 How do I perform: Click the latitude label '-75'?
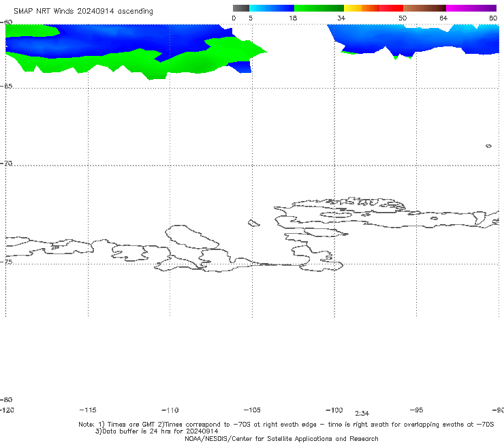(6, 262)
